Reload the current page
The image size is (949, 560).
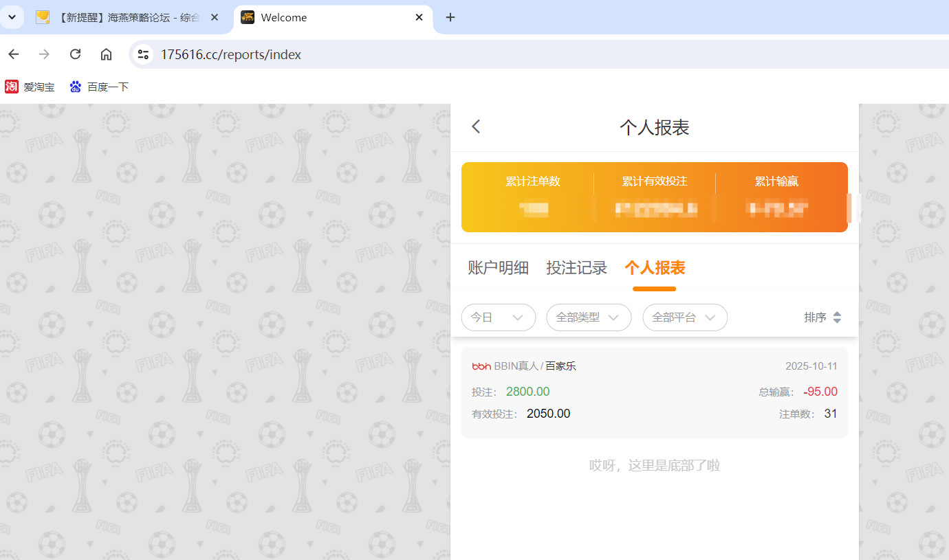click(x=75, y=54)
